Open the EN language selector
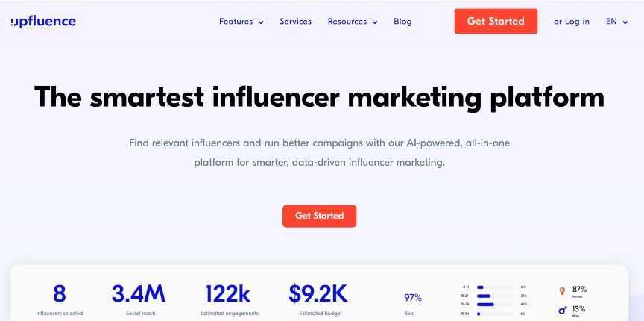Viewport: 644px width, 321px height. point(616,22)
